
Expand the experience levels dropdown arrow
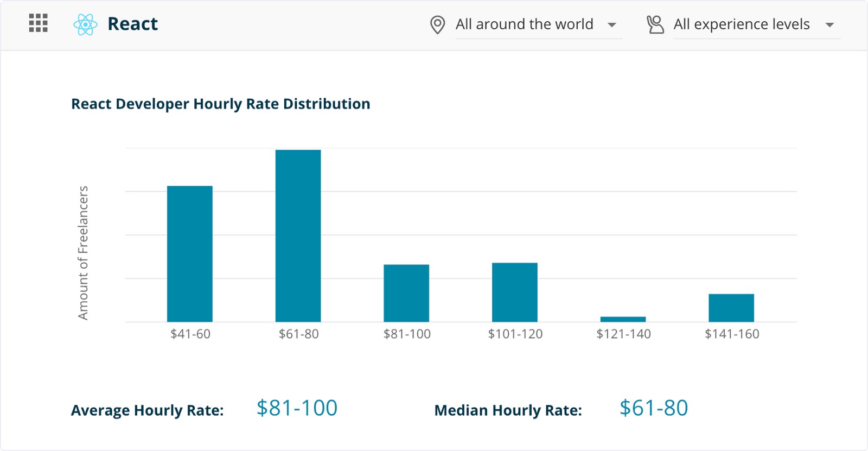829,25
